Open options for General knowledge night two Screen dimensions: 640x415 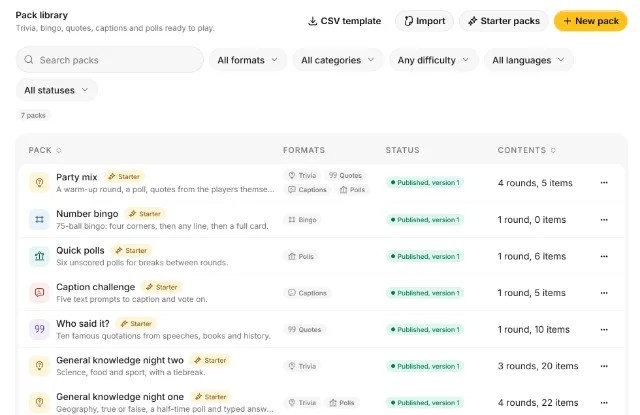604,366
